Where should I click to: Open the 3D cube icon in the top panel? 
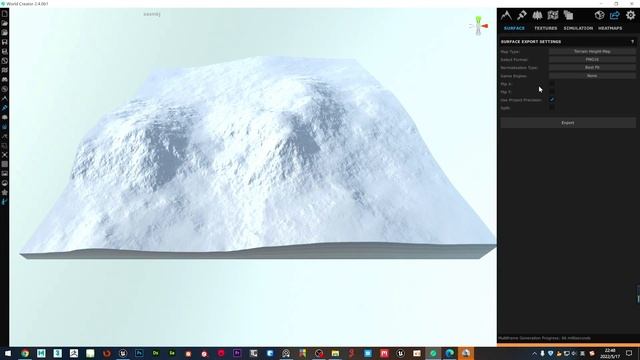(x=599, y=16)
